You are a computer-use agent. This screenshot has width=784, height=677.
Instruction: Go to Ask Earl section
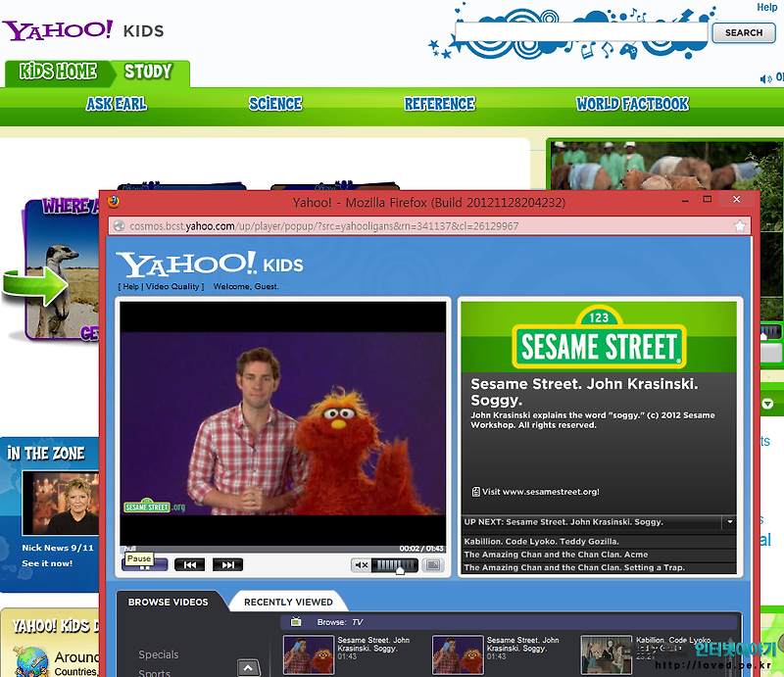pyautogui.click(x=117, y=104)
